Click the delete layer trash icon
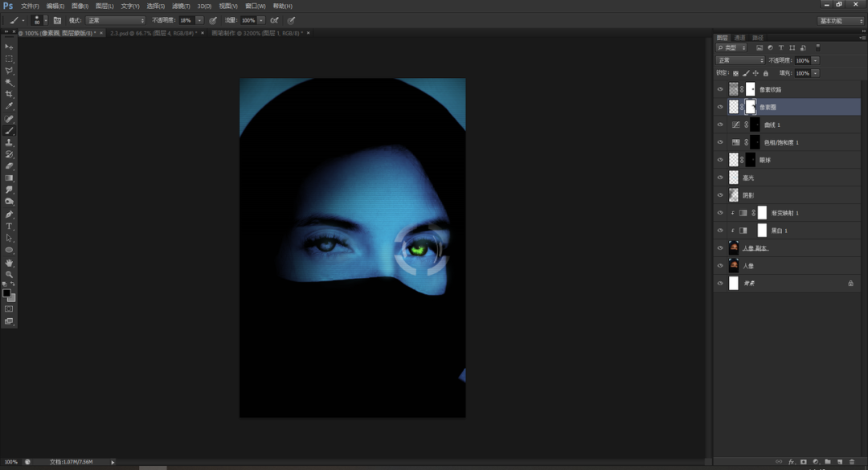Viewport: 868px width, 470px height. 852,462
